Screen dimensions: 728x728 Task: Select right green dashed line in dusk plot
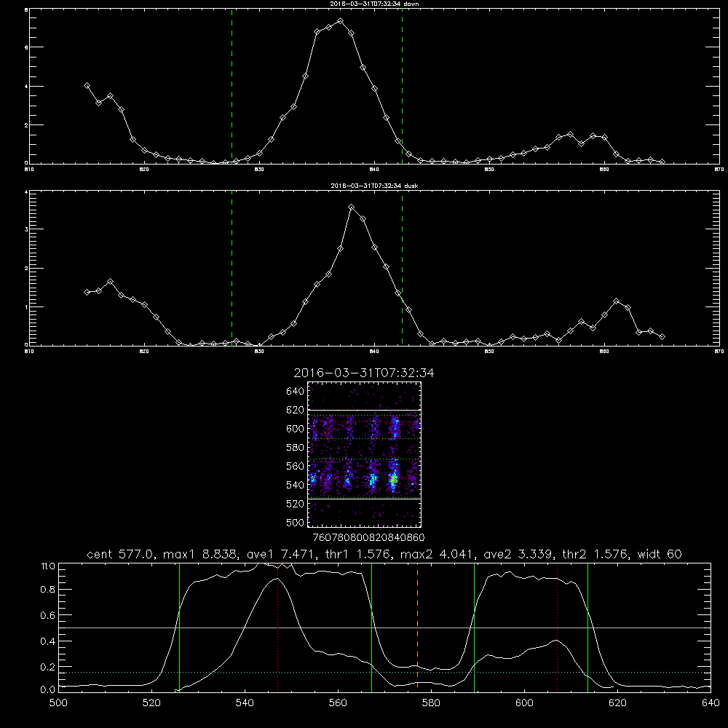click(402, 268)
